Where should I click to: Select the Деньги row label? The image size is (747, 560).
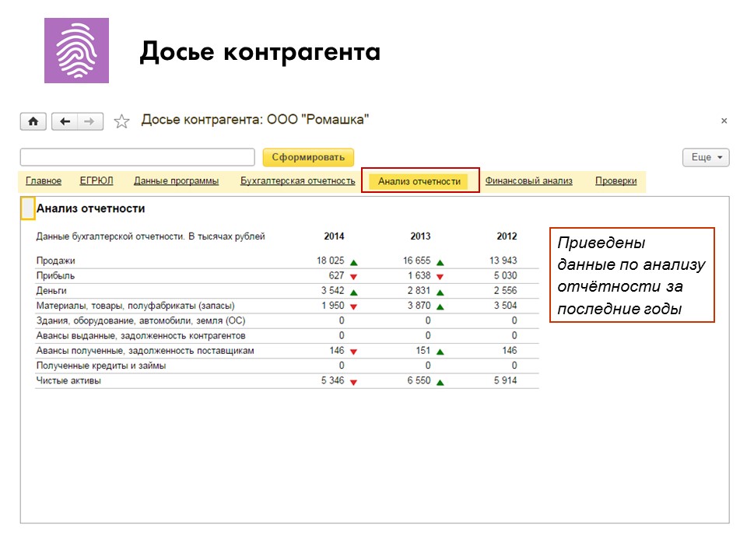[x=51, y=290]
